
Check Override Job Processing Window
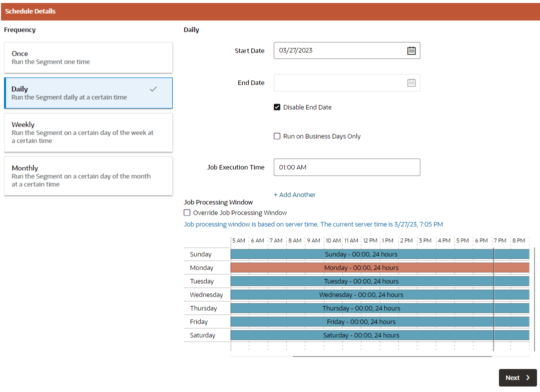pyautogui.click(x=187, y=212)
